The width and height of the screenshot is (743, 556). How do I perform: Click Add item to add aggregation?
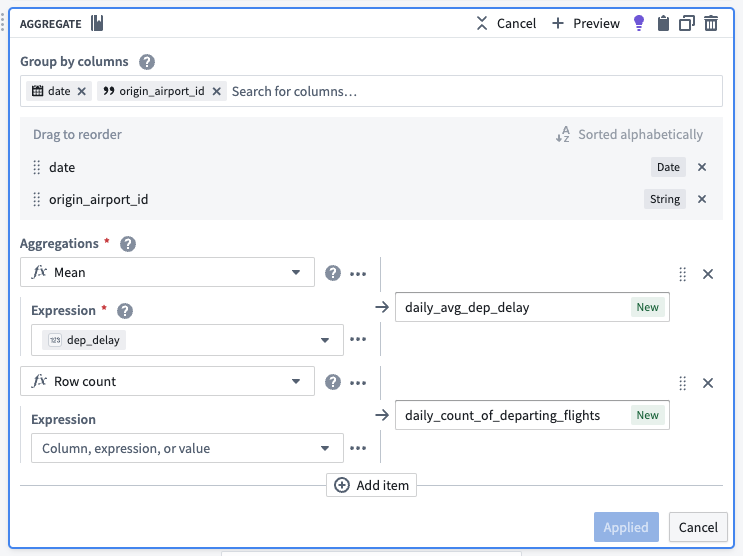click(x=372, y=485)
